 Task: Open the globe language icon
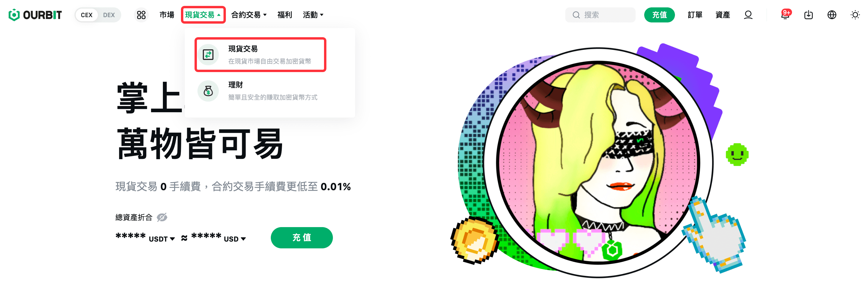pos(832,15)
